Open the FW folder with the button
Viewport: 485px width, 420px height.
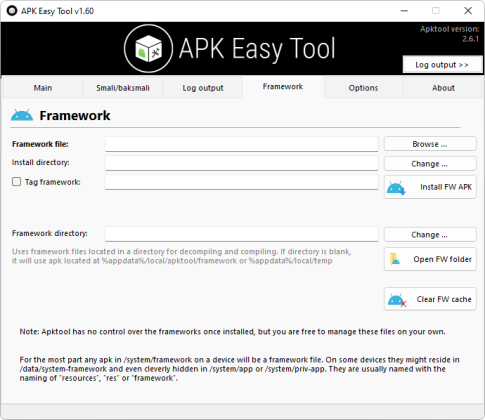[430, 259]
